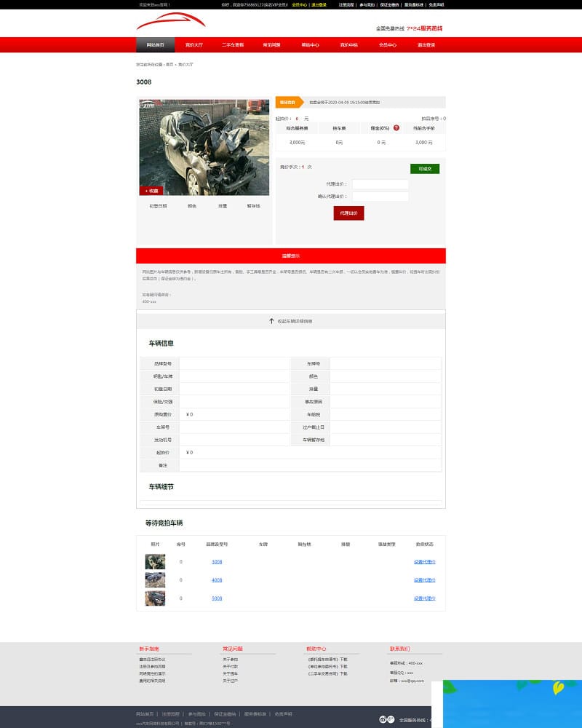Click the commission (佣金) help question icon
The width and height of the screenshot is (582, 728).
396,128
